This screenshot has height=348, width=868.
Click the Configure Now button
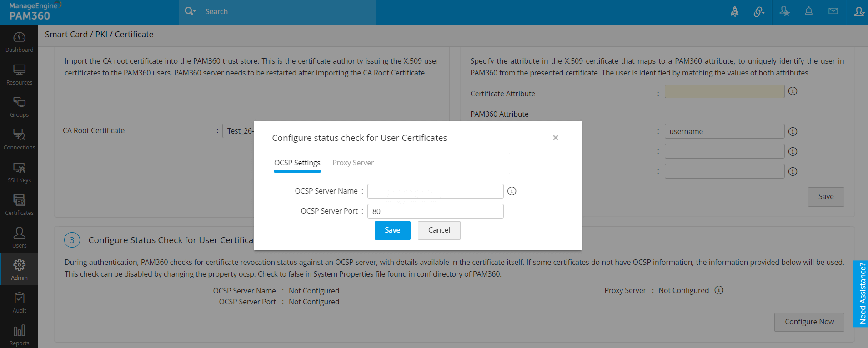click(809, 322)
